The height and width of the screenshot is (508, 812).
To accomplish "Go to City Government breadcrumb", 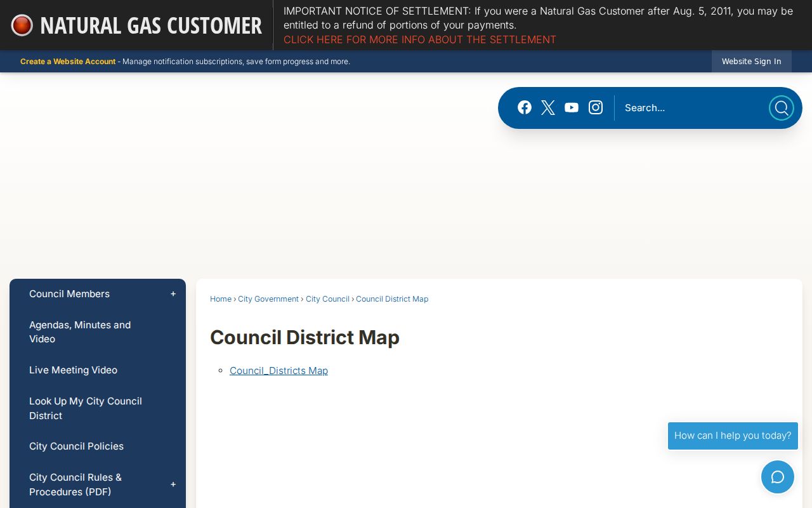I will coord(268,299).
